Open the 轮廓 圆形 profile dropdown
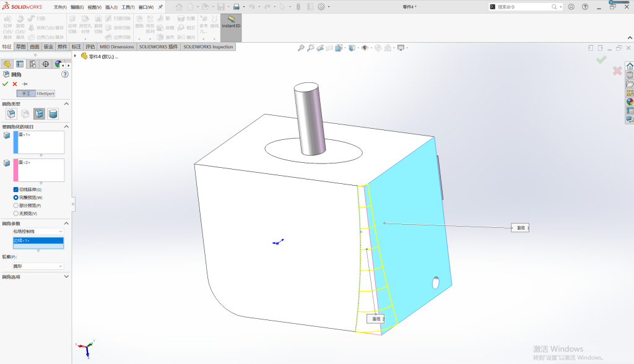This screenshot has width=634, height=364. coord(38,266)
